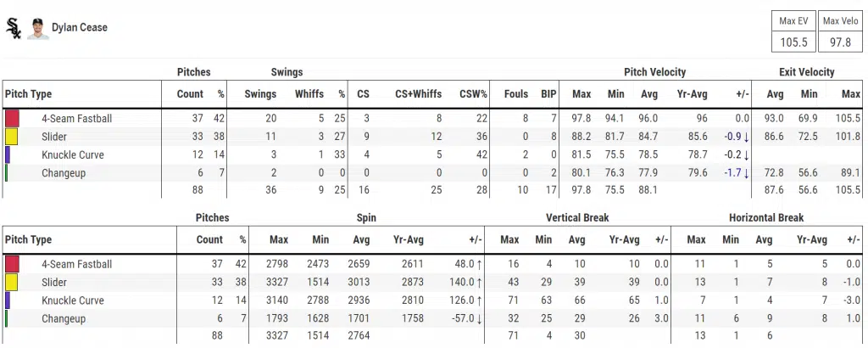Click Dylan Cease's headshot photo
Screen dimensions: 868x348
tap(36, 28)
